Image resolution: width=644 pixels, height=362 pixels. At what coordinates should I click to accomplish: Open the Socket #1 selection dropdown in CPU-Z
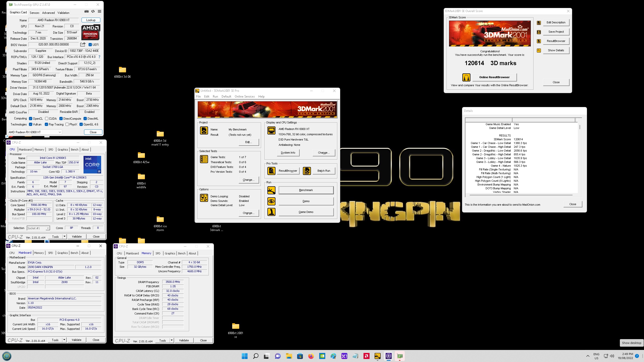(38, 228)
